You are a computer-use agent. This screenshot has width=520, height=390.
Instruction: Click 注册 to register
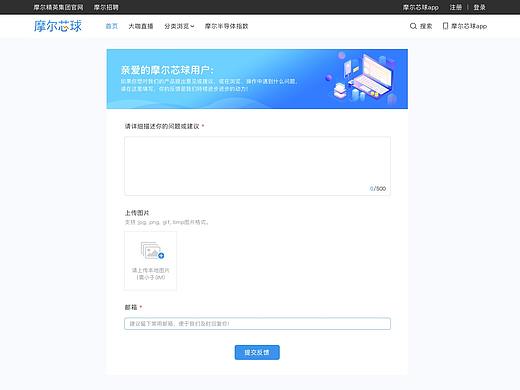(x=456, y=7)
